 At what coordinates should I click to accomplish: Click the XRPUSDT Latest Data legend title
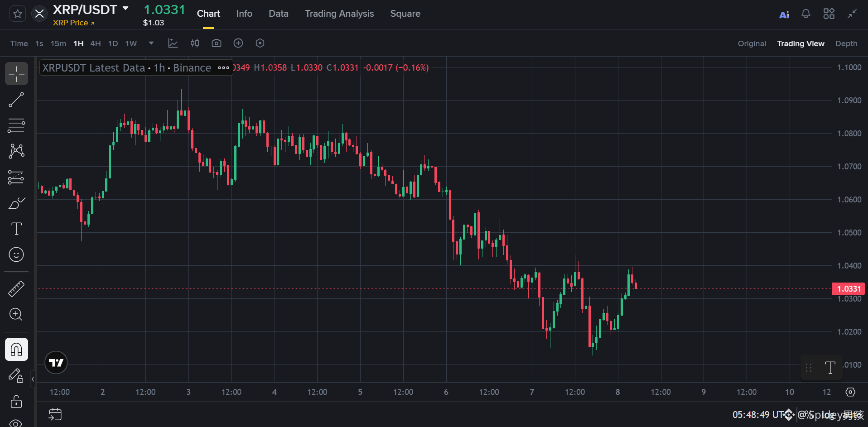(127, 68)
